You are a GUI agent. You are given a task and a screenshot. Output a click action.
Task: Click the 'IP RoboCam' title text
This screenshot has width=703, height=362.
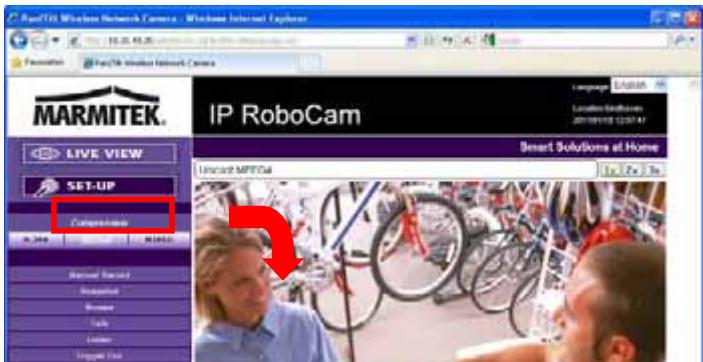coord(285,114)
